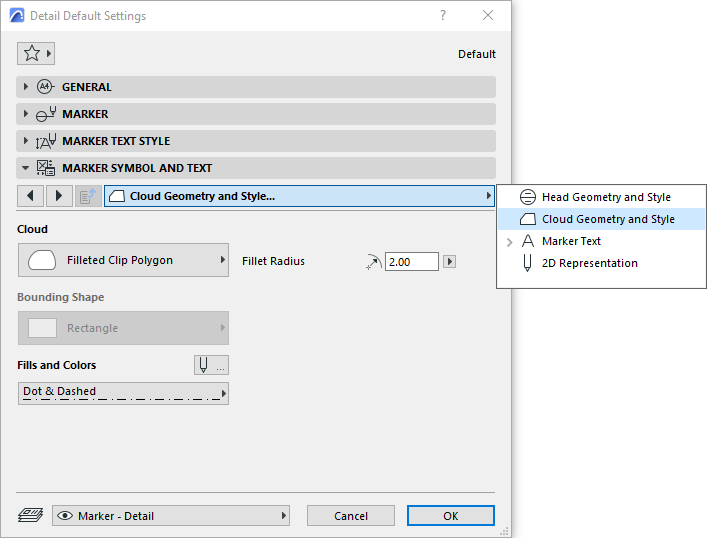Select Marker Text in the popup menu

pos(571,241)
